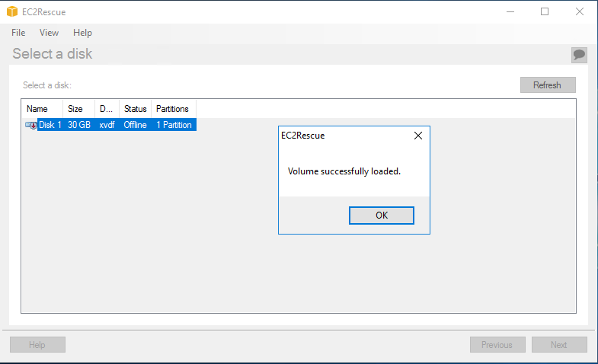The image size is (598, 364).
Task: Click the EC2Rescue app icon in title bar
Action: 12,12
